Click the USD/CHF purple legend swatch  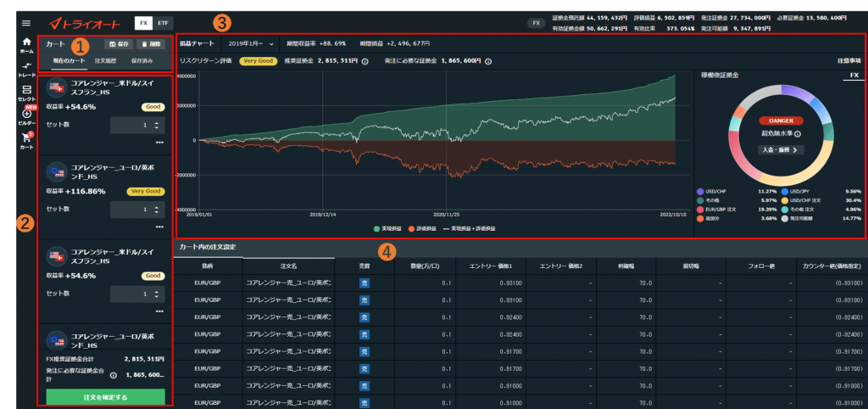700,191
